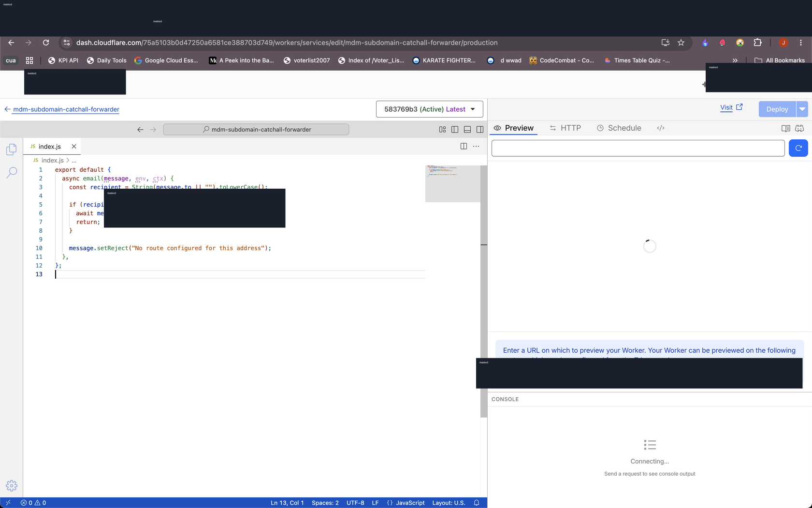Go back to mdm-subdomain-catchall-forwarder link
This screenshot has height=508, width=812.
point(66,109)
